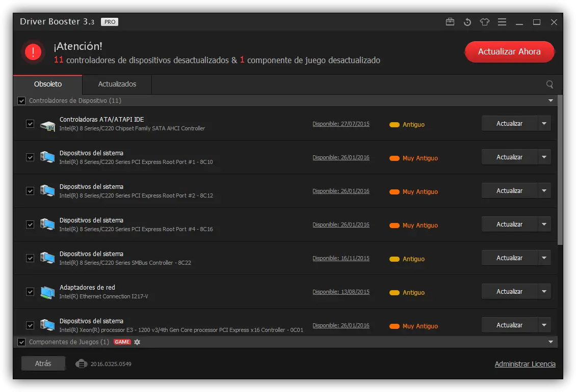Screen dimensions: 576x392
Task: Open Actualizar dropdown for SATA AHCI Controller
Action: 544,124
